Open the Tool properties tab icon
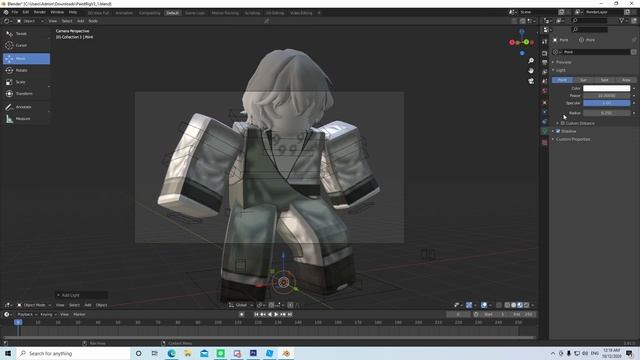The width and height of the screenshot is (640, 360). 544,42
